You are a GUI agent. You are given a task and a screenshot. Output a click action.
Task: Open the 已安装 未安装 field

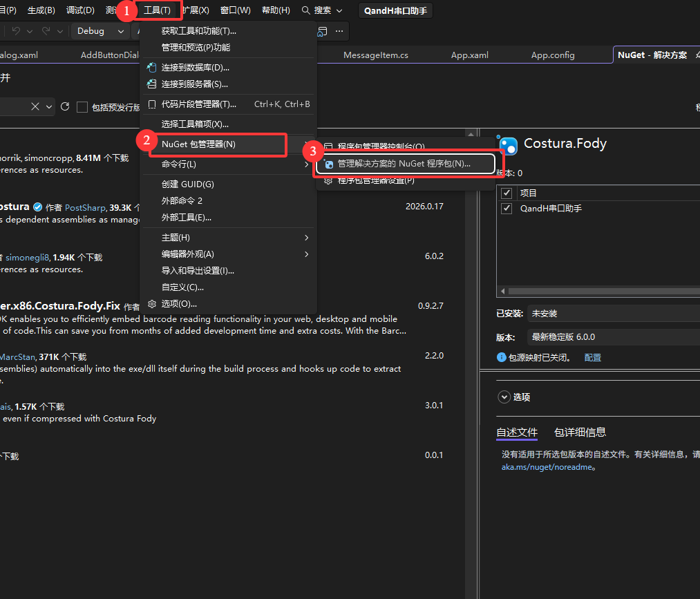(x=614, y=314)
